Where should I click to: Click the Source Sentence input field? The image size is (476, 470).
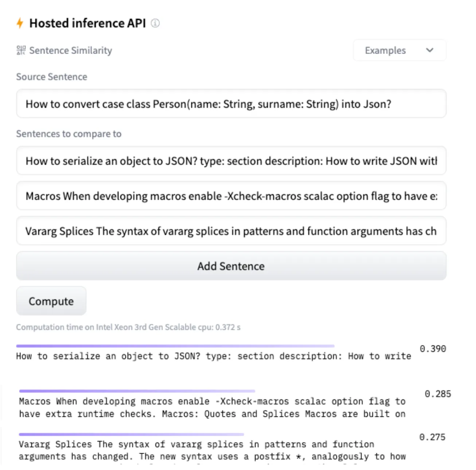point(231,104)
